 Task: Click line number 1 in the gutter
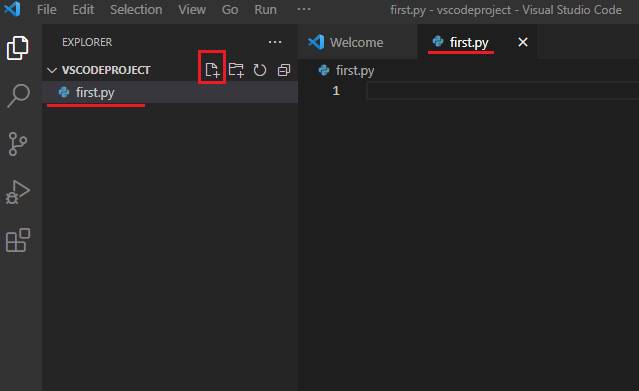point(336,91)
